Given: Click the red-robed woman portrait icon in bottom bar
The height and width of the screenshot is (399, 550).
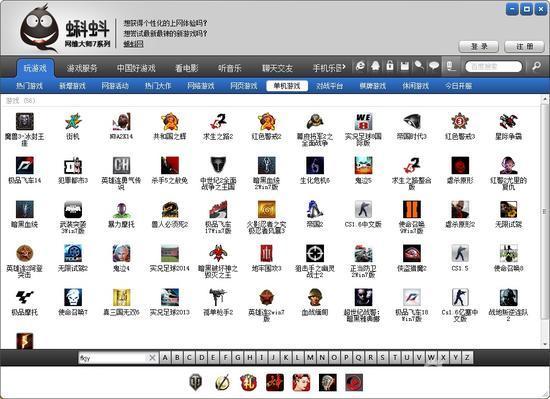Looking at the screenshot, I should pos(301,382).
